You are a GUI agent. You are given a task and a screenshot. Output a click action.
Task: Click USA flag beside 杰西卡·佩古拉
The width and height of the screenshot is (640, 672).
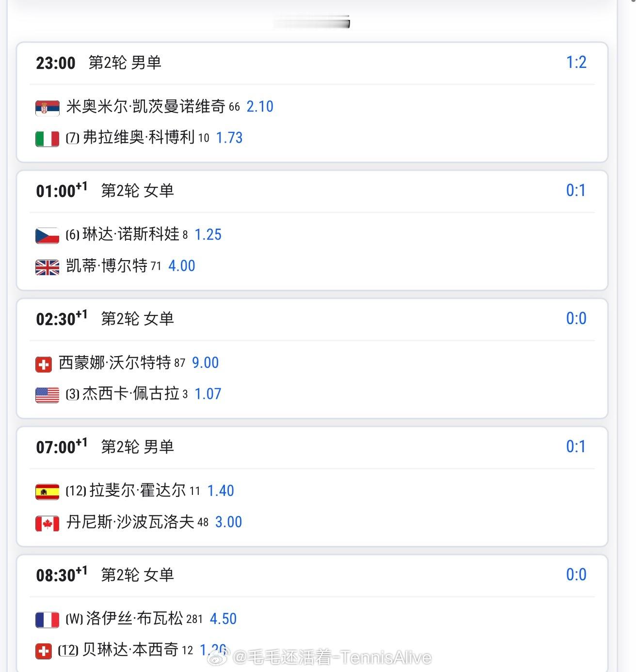[x=48, y=395]
